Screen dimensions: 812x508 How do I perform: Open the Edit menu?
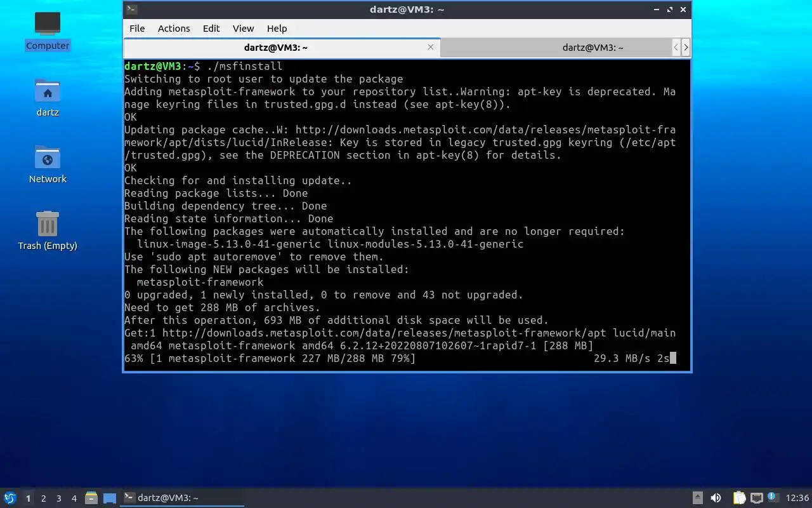[x=211, y=29]
